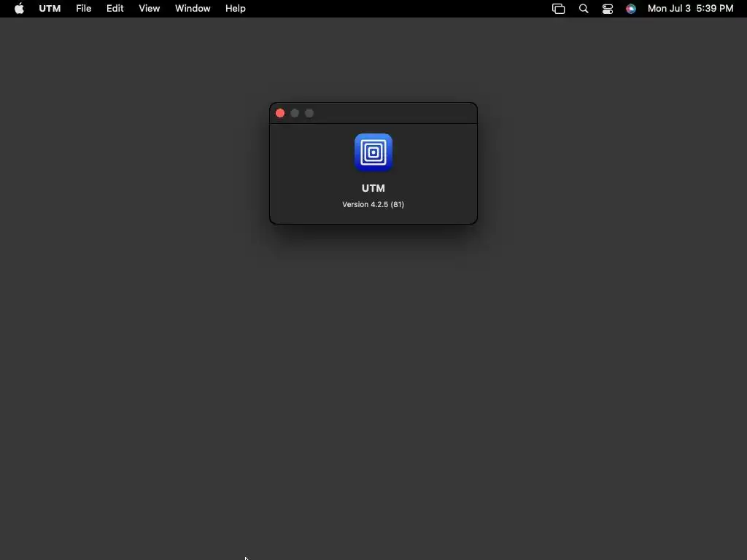This screenshot has width=747, height=560.
Task: Open the Apple menu
Action: click(19, 9)
